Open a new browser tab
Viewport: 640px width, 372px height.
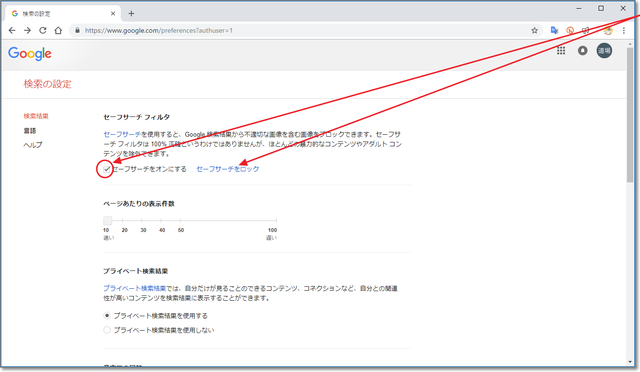coord(131,13)
